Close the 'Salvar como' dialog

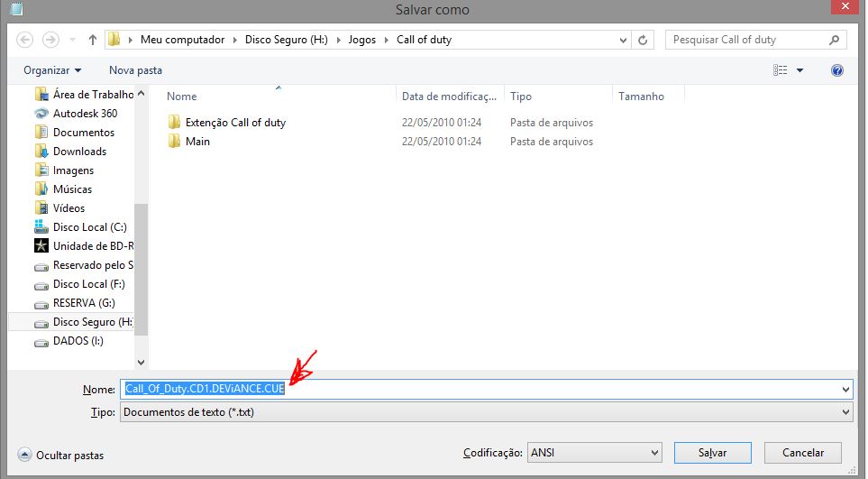[x=845, y=6]
